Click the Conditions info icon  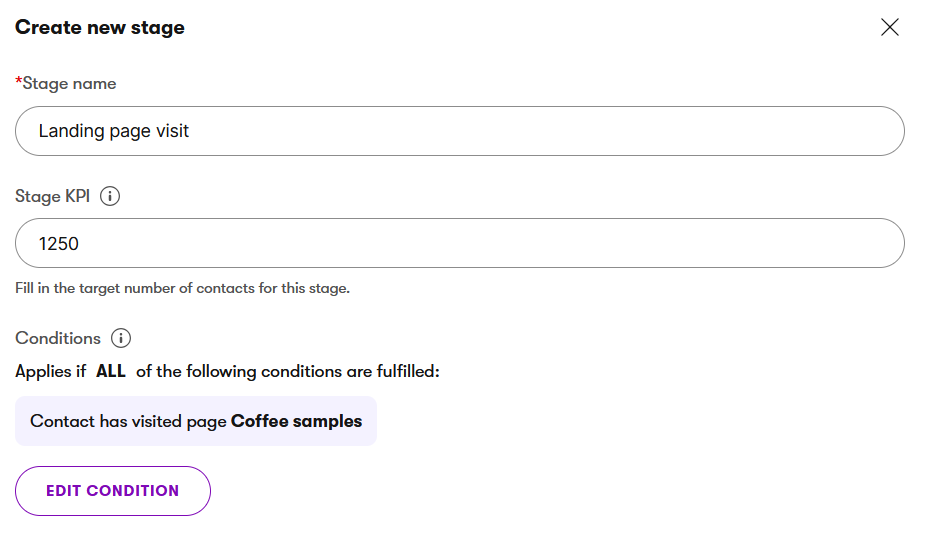pos(121,338)
